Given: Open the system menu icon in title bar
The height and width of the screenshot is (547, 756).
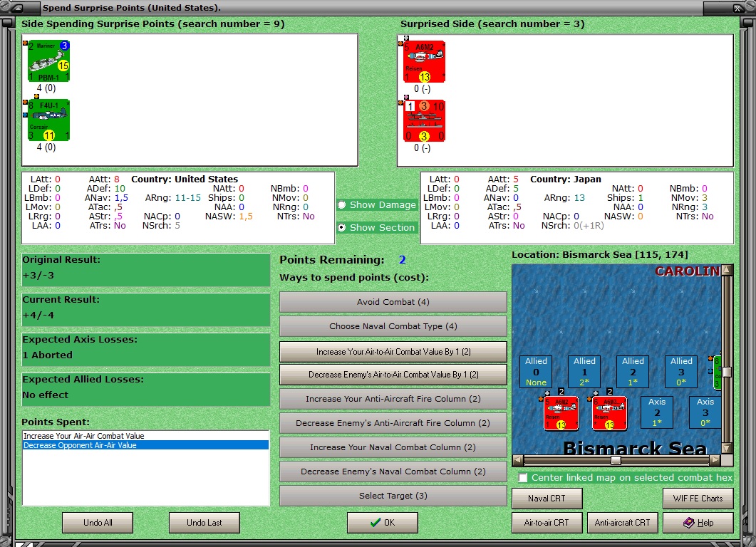Looking at the screenshot, I should coord(18,8).
